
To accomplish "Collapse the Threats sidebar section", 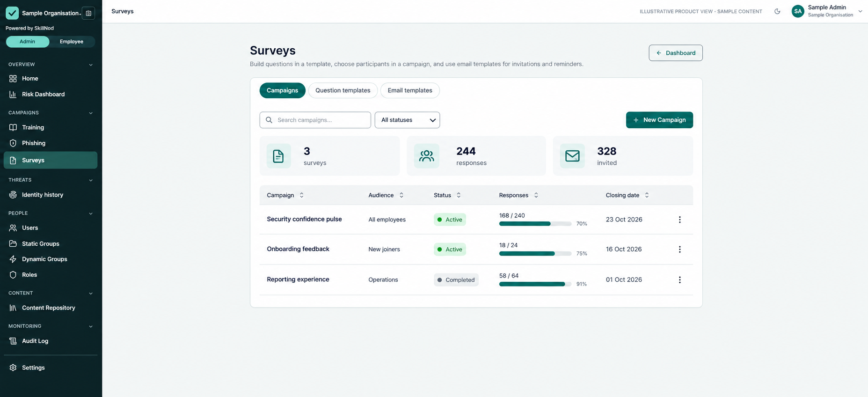I will pyautogui.click(x=91, y=180).
